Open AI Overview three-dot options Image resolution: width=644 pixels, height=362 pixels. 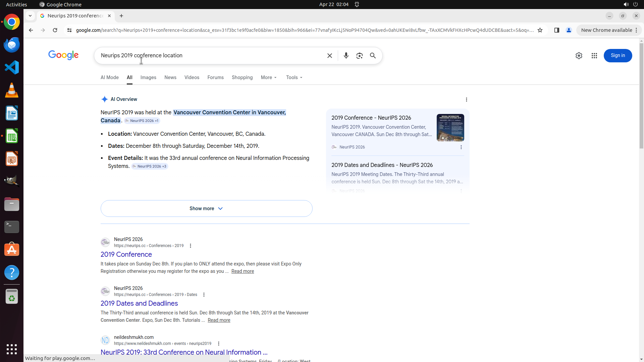click(466, 100)
